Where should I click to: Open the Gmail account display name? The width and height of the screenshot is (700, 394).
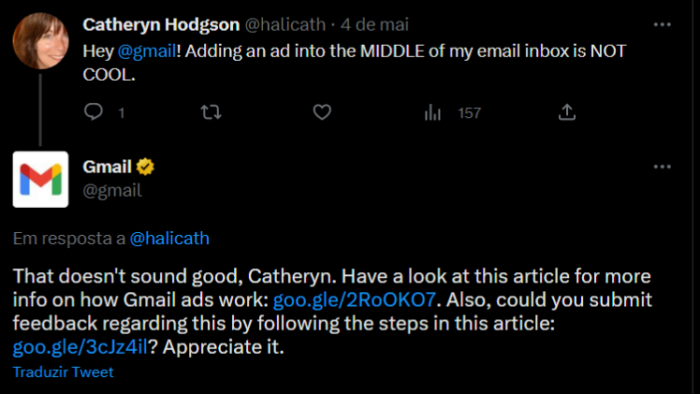coord(107,167)
